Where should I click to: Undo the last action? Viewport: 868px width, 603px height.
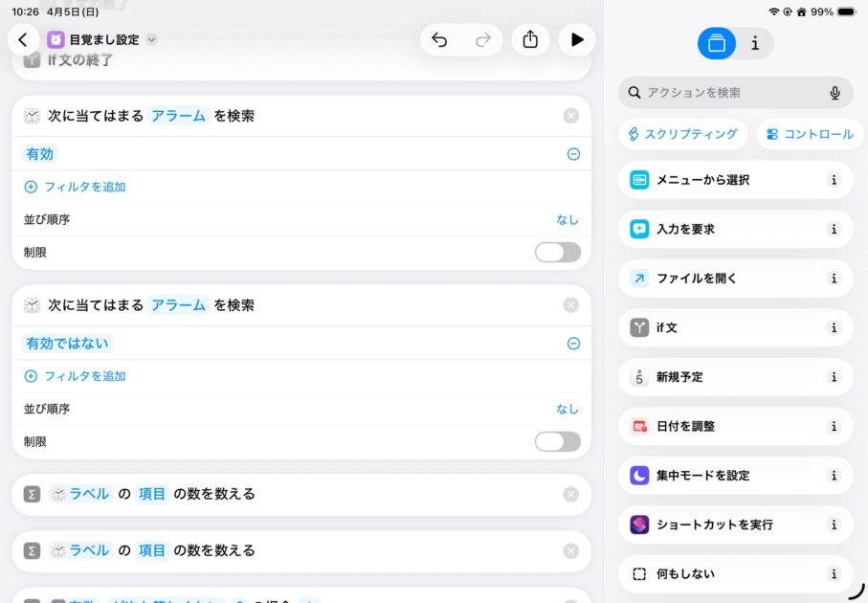[439, 39]
